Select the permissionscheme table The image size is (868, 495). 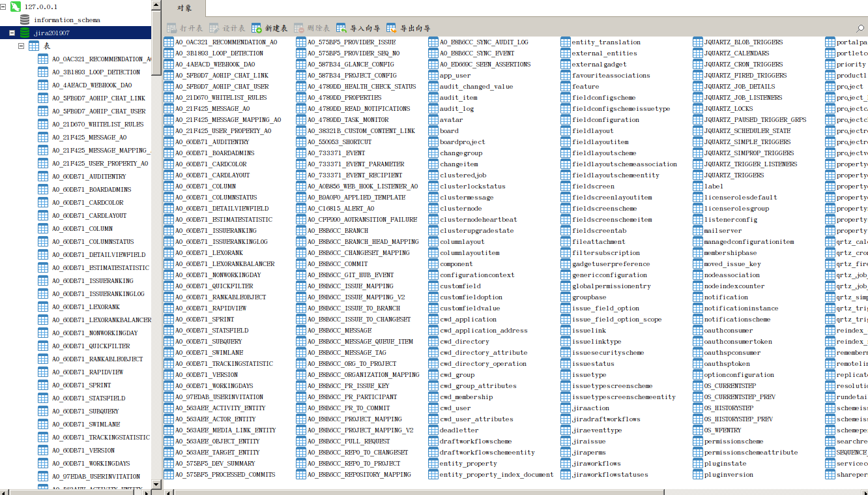pyautogui.click(x=734, y=442)
